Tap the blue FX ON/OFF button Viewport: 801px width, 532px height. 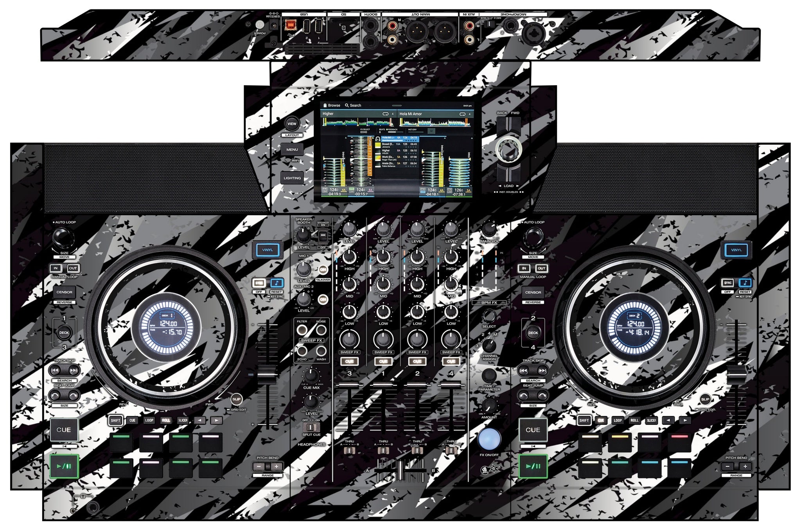[489, 439]
